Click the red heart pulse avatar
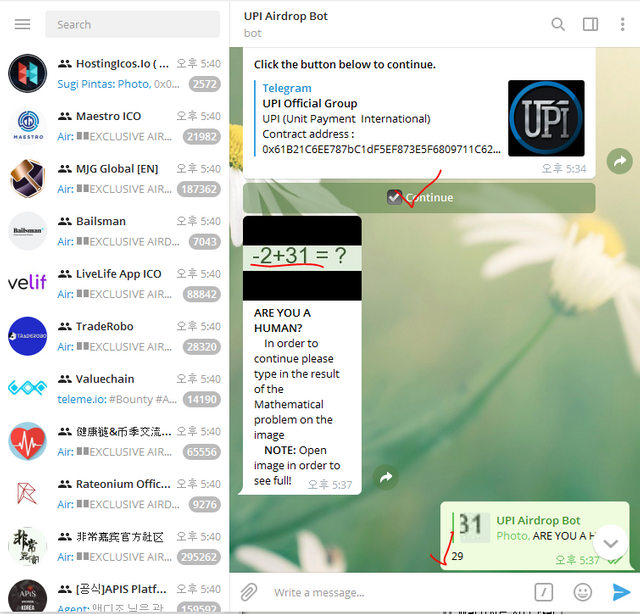The width and height of the screenshot is (640, 614). pyautogui.click(x=27, y=441)
